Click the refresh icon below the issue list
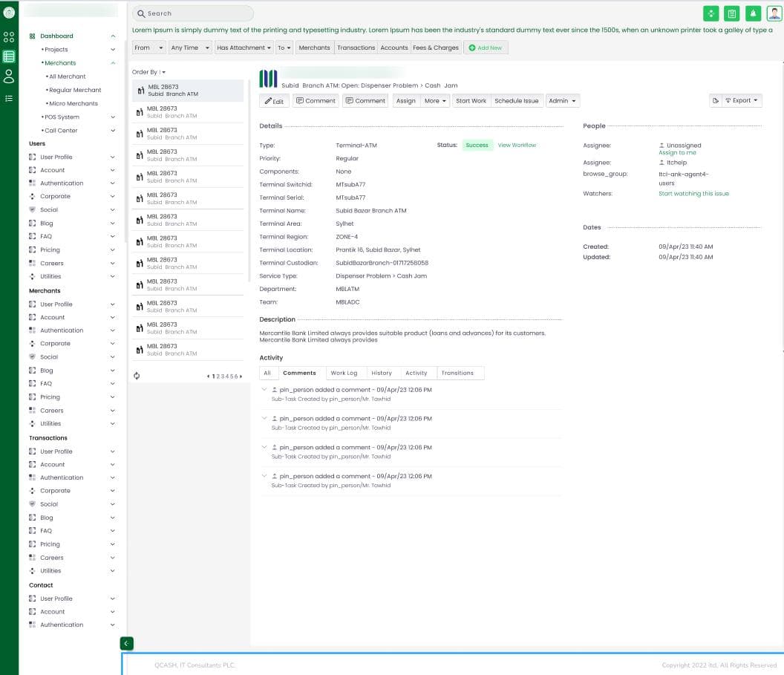 click(137, 376)
